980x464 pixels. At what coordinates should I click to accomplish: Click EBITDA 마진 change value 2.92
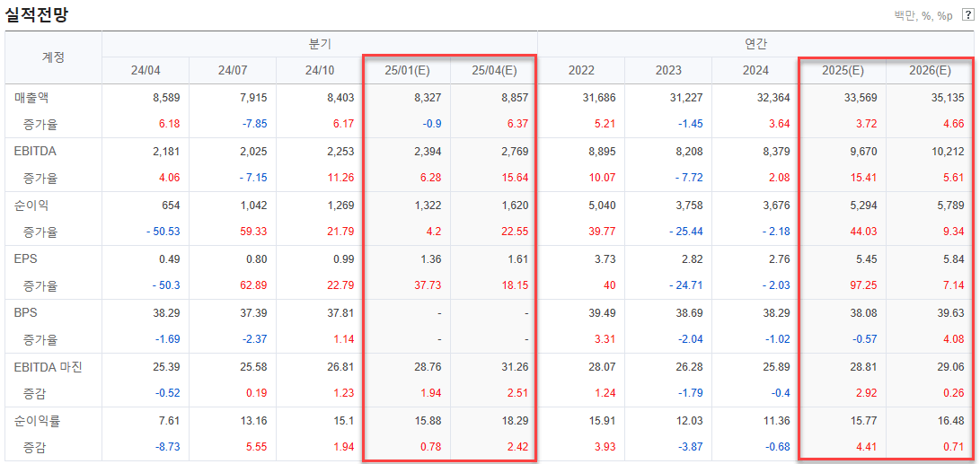tap(868, 393)
